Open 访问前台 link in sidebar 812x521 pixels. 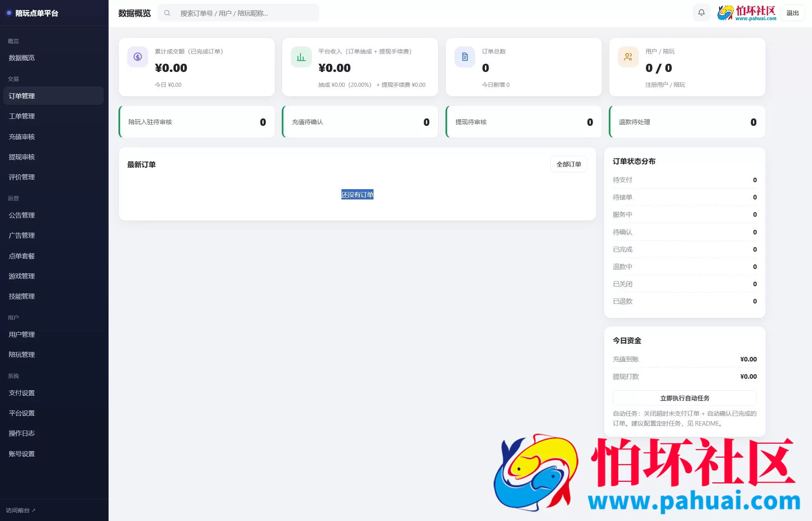21,510
